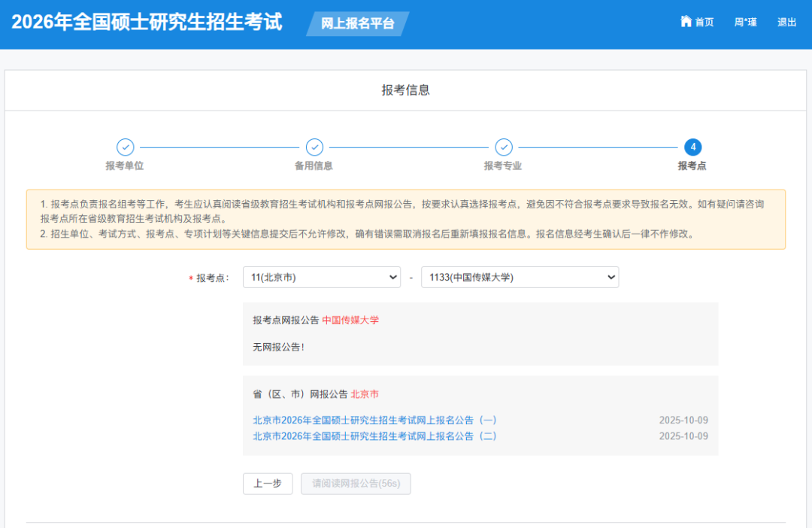Click the disabled 请阅读网报公告(56s) countdown button
812x528 pixels.
355,484
